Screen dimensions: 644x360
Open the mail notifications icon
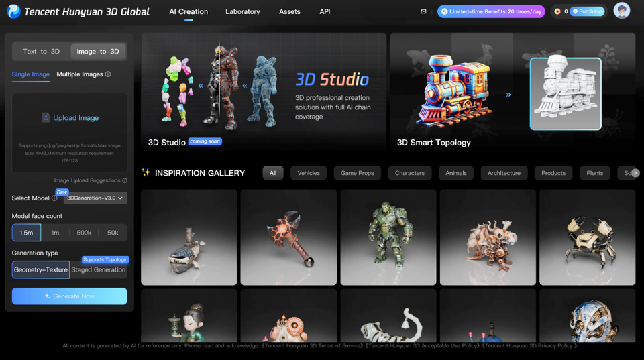(423, 11)
